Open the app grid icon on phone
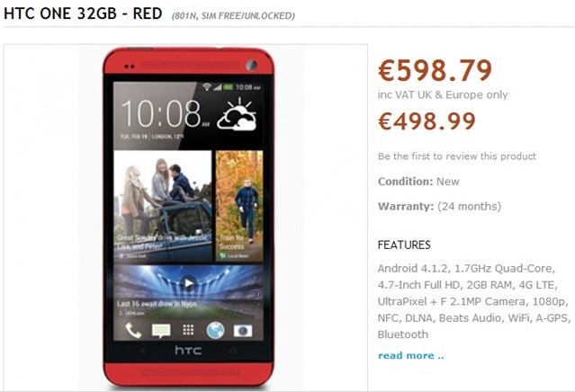The width and height of the screenshot is (575, 392). coord(188,330)
